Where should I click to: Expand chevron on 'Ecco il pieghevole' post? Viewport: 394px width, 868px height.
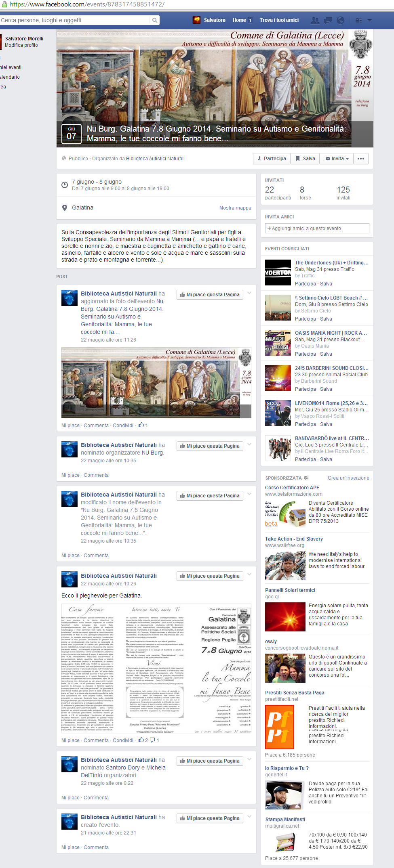[249, 574]
